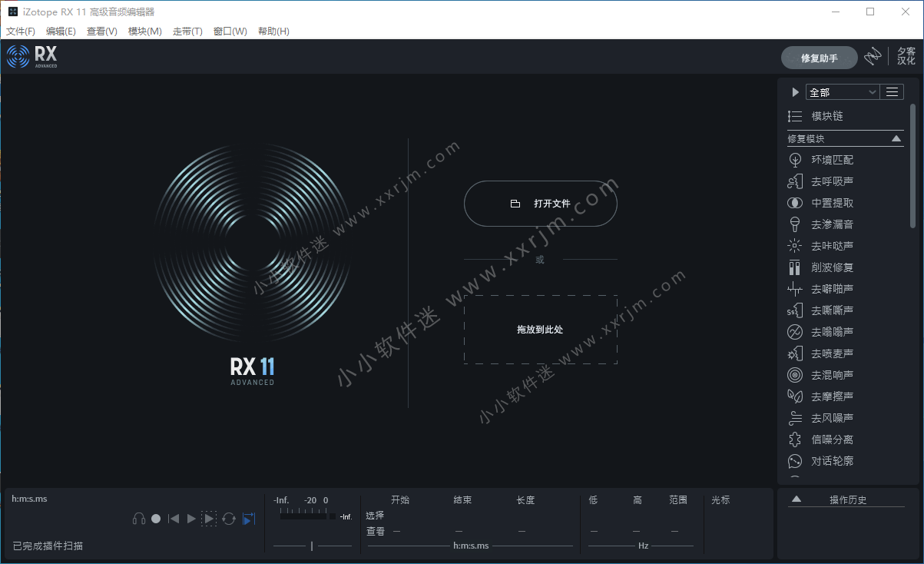Click the h:m:s.ms time display

29,499
